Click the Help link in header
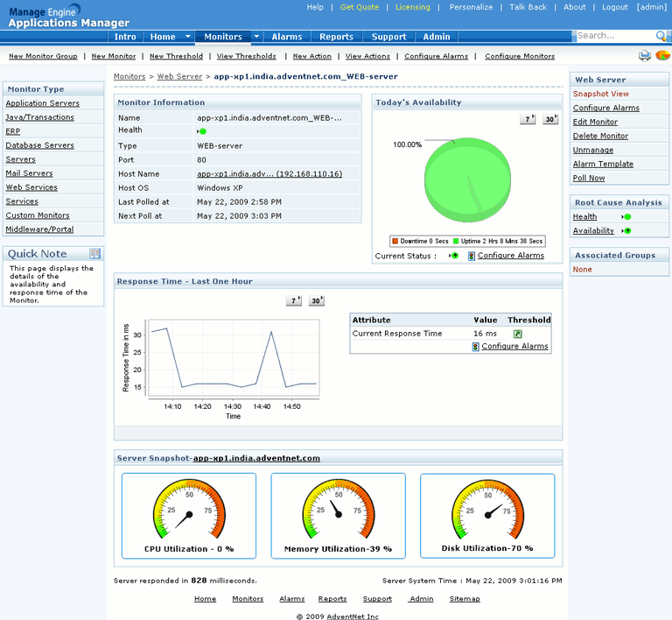Image resolution: width=672 pixels, height=620 pixels. [315, 7]
